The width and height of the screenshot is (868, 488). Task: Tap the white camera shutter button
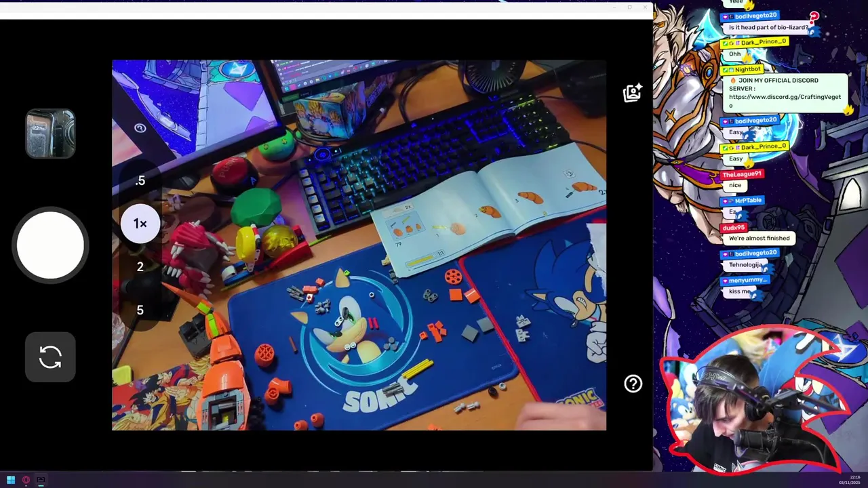[x=50, y=245]
